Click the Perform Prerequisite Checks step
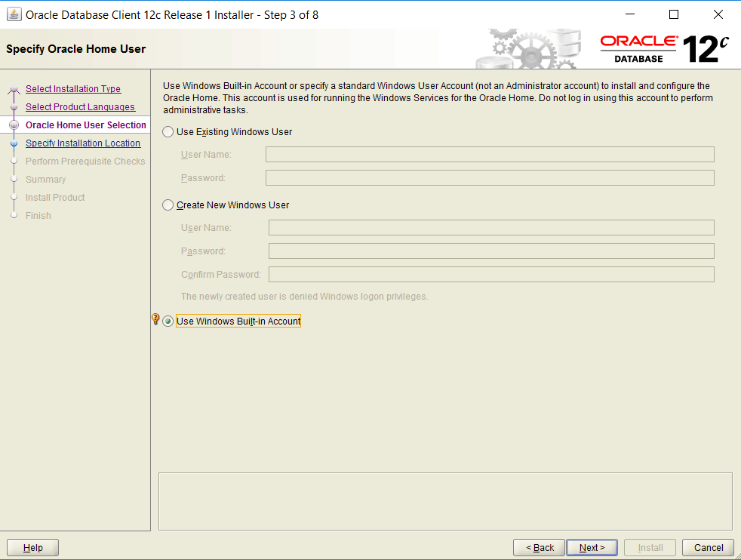Screen dimensions: 741x560 point(85,162)
